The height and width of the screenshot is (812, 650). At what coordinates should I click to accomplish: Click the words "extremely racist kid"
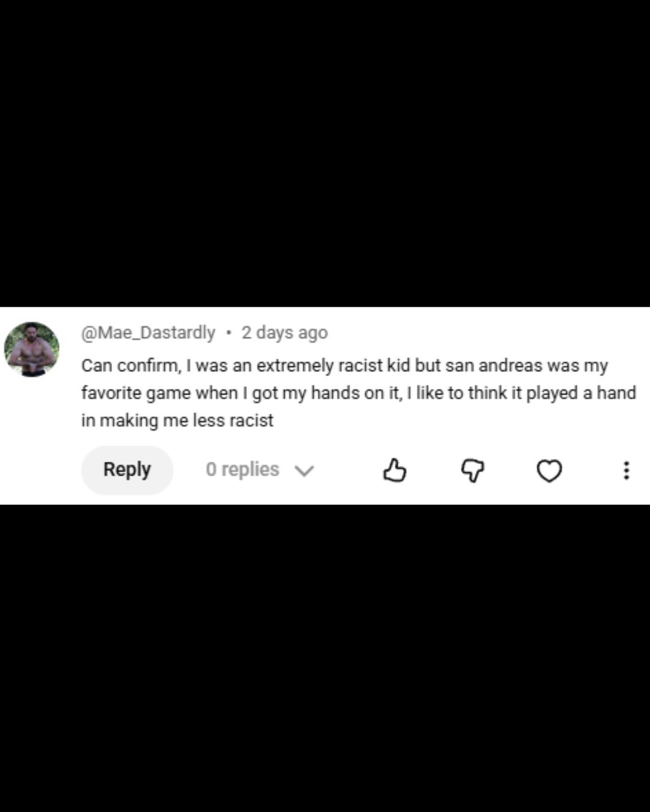(x=333, y=366)
